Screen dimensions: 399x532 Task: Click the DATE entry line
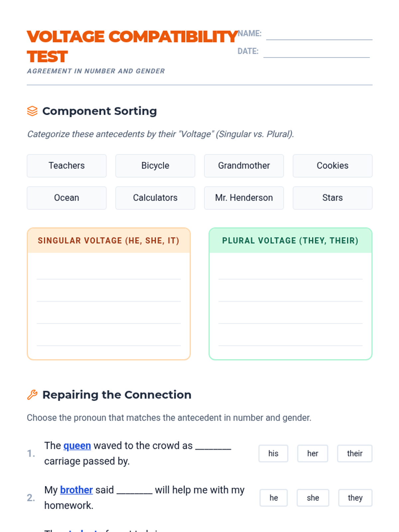point(316,53)
